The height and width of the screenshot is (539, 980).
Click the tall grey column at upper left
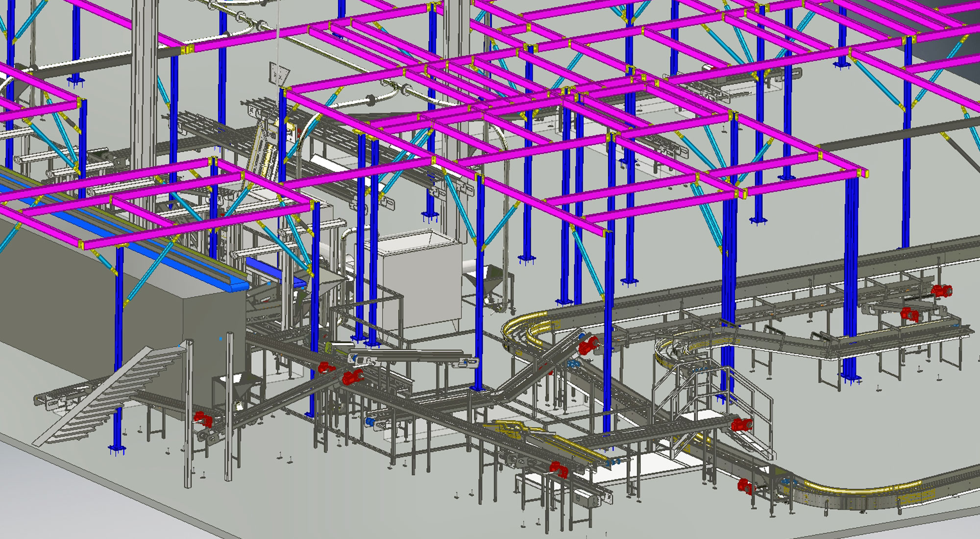[x=144, y=98]
